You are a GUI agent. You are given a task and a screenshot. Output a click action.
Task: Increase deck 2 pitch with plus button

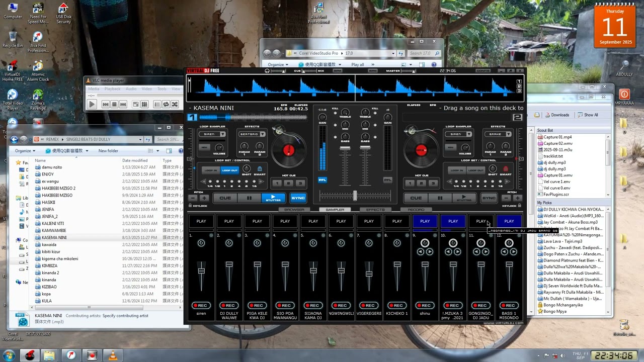pos(517,198)
